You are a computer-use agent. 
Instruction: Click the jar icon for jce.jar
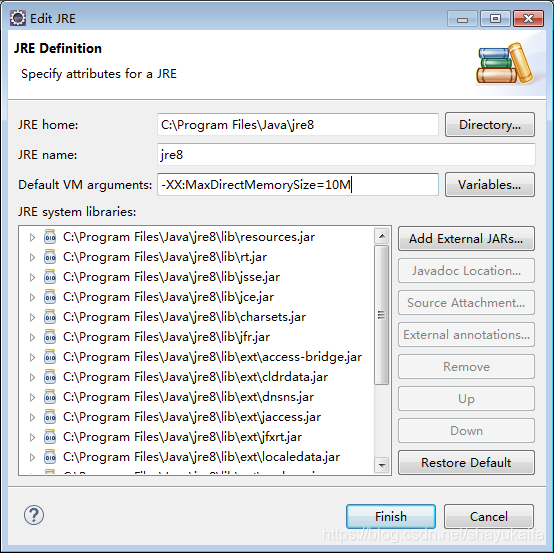pos(50,297)
